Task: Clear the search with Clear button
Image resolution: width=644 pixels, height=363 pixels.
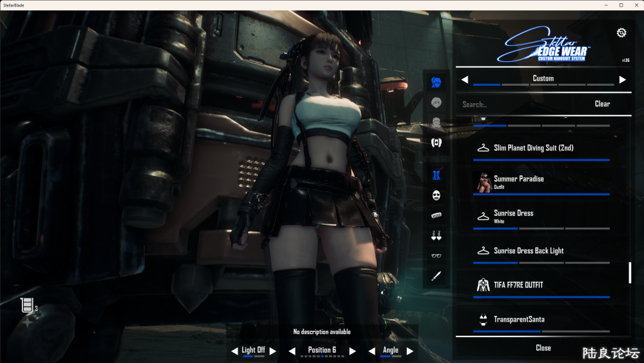Action: tap(602, 104)
